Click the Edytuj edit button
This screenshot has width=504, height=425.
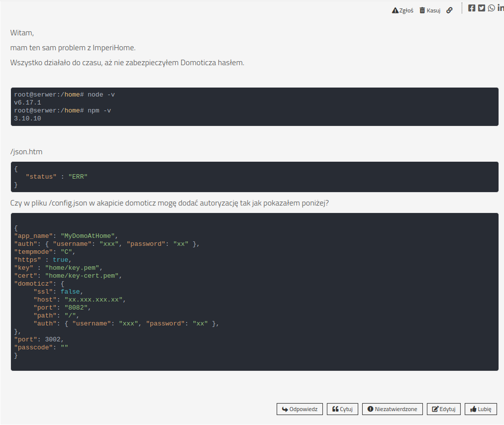(444, 409)
